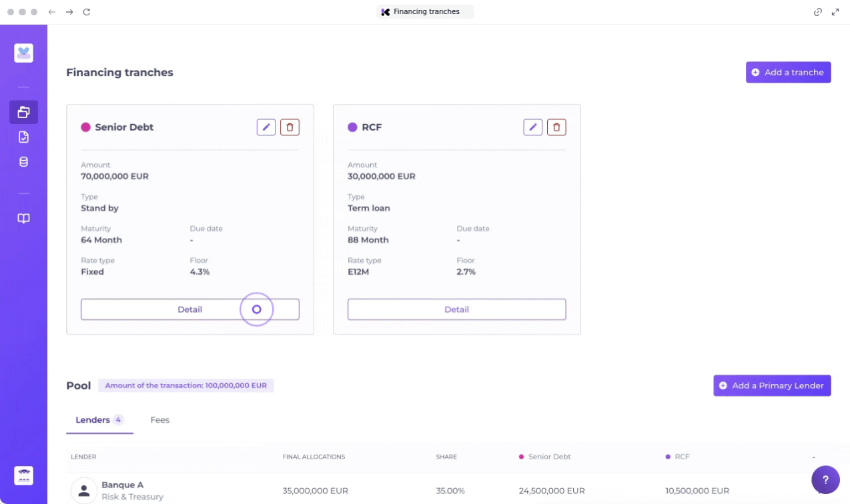The height and width of the screenshot is (504, 850).
Task: Delete the Senior Debt tranche
Action: click(290, 127)
